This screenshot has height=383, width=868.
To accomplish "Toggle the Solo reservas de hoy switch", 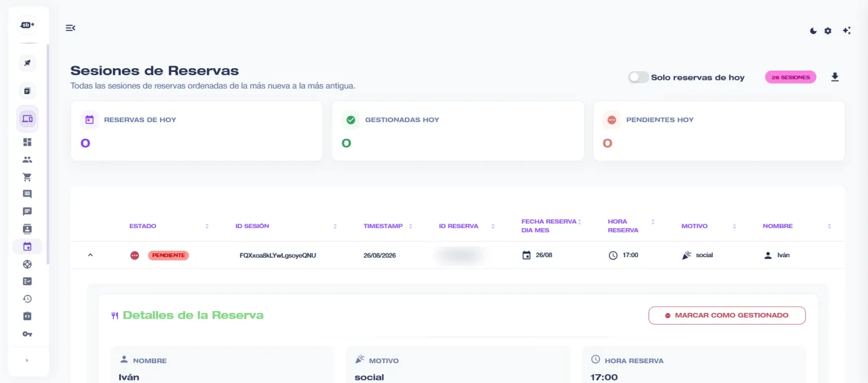I will click(x=638, y=77).
